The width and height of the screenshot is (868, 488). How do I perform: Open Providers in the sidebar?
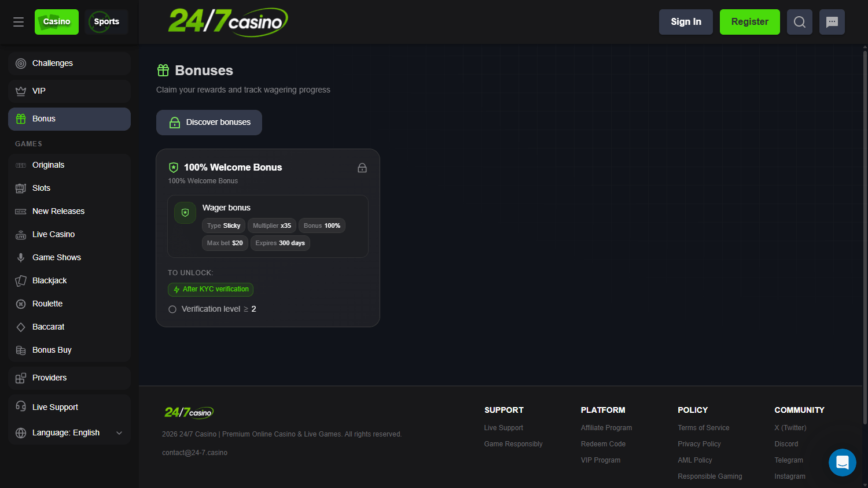click(x=69, y=378)
